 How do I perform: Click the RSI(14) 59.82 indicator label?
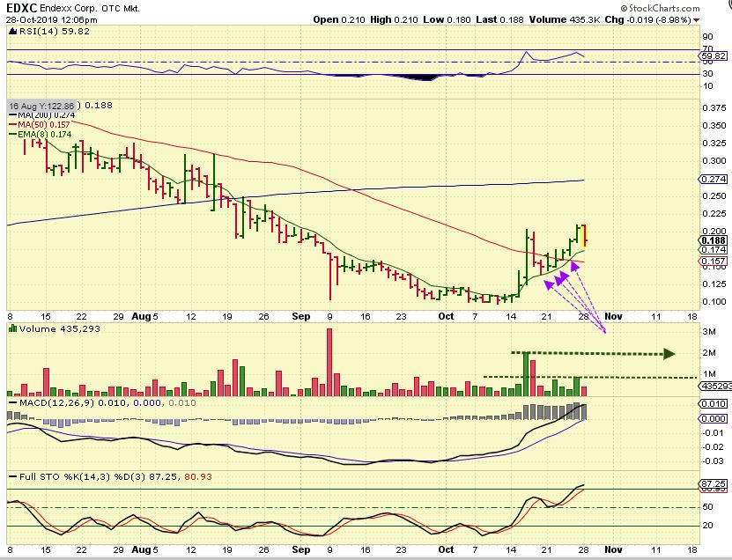pyautogui.click(x=54, y=32)
